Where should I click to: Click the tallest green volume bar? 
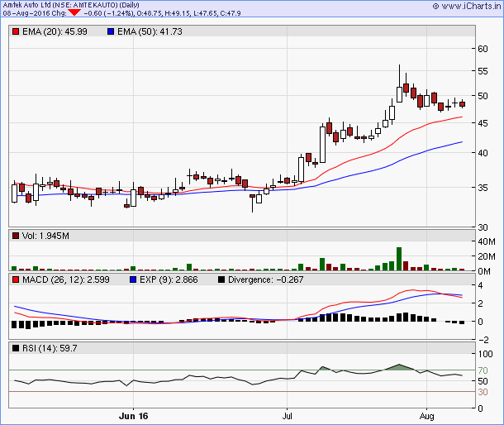399,259
